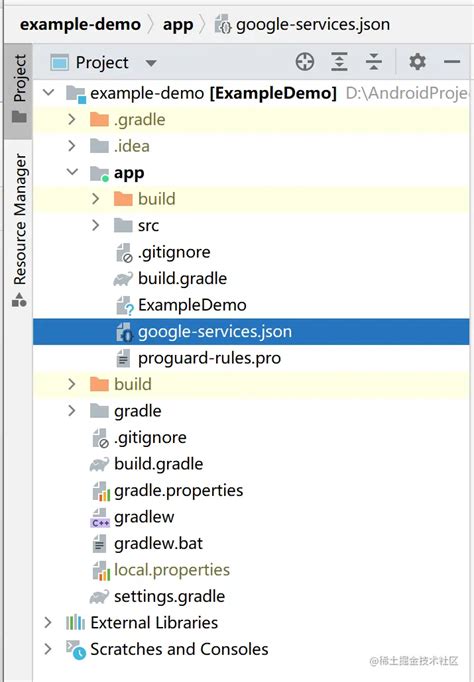Click the Expand All toolbar icon
This screenshot has width=474, height=682.
(339, 62)
